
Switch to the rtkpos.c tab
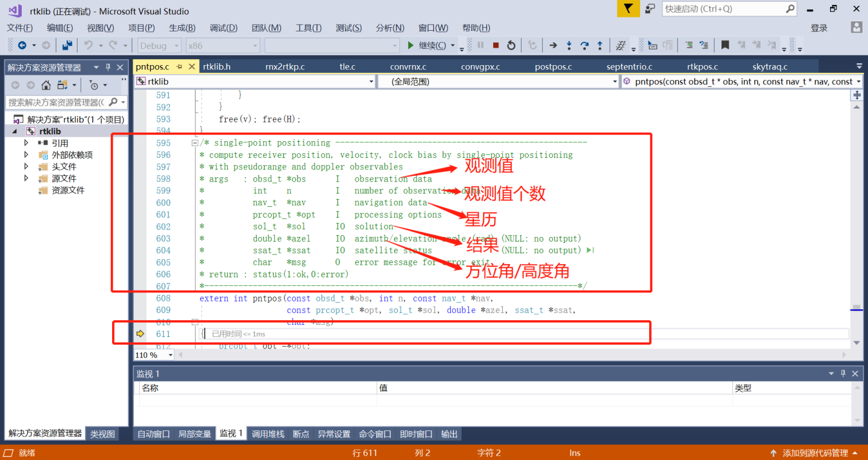[702, 66]
